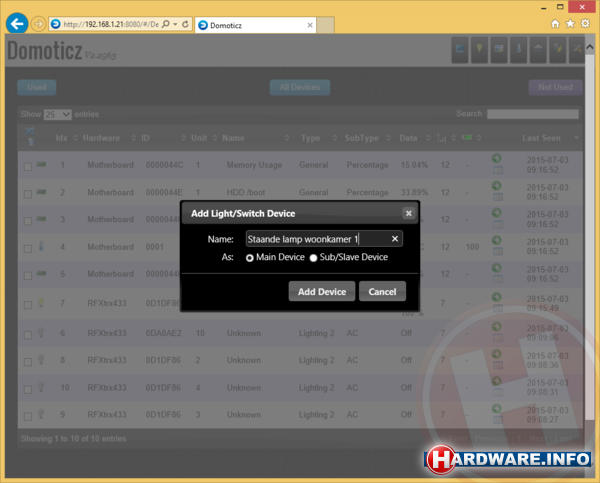Click green add arrow on Idx 6 row
The height and width of the screenshot is (483, 600).
click(497, 326)
